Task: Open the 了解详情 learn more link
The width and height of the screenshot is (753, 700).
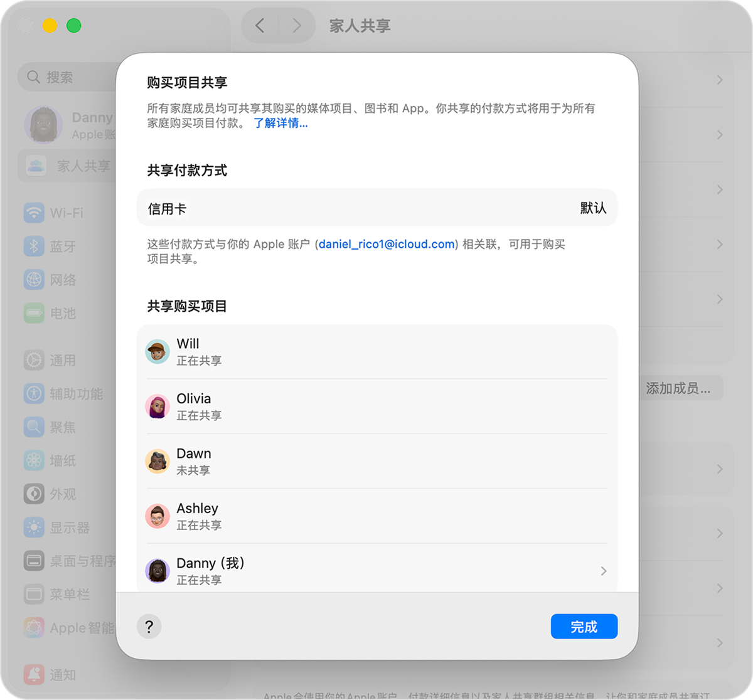Action: (280, 123)
